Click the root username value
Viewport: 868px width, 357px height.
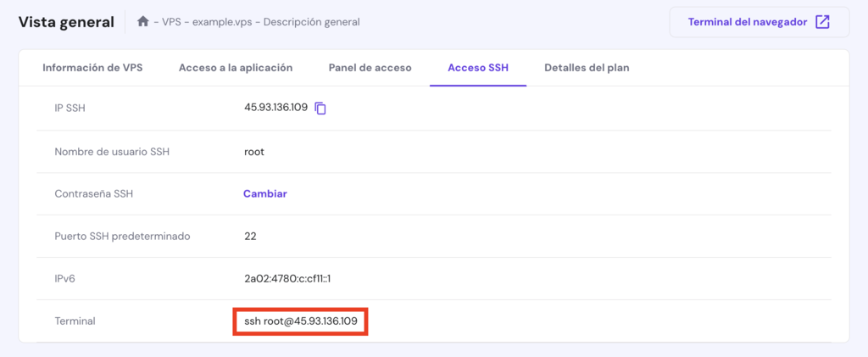tap(254, 152)
